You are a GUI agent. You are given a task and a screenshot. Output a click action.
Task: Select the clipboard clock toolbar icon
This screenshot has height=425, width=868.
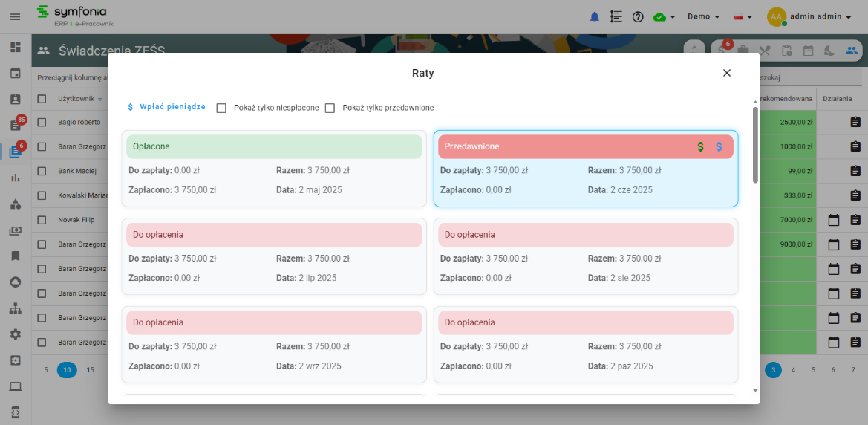point(786,51)
